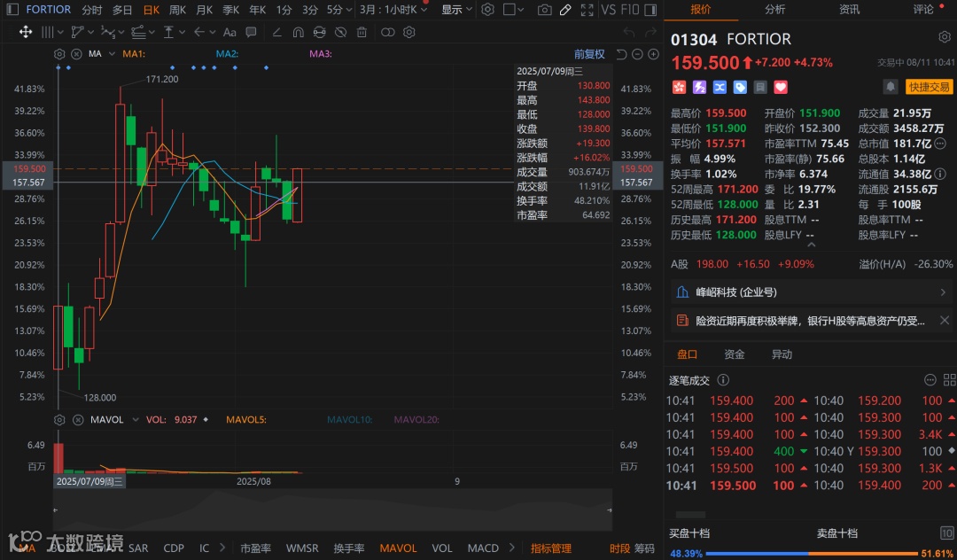Open the text annotation Aa tool
The height and width of the screenshot is (560, 957).
(230, 32)
